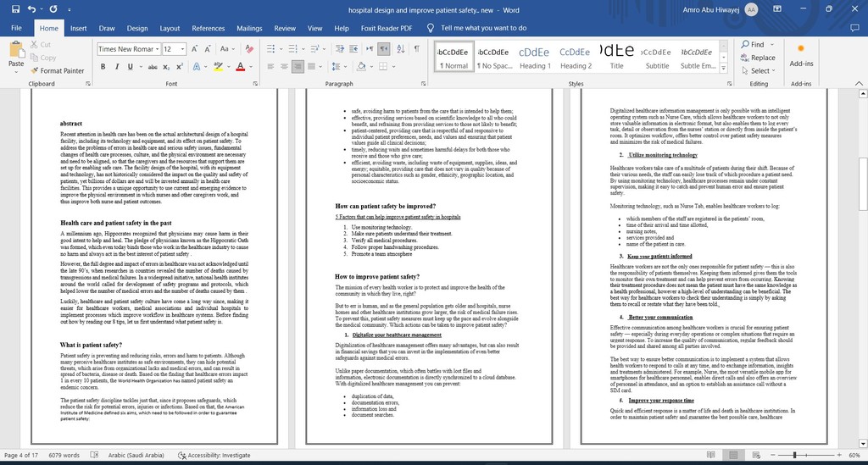Apply the Heading 2 style

(x=576, y=58)
